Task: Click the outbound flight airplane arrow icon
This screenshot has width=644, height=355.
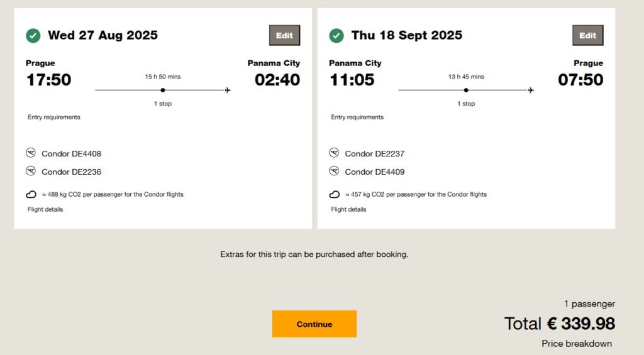Action: (228, 90)
